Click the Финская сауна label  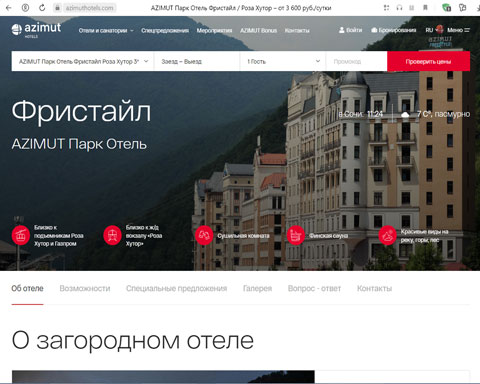click(x=328, y=236)
